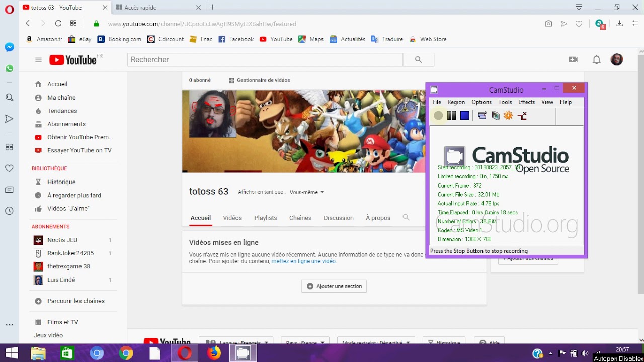This screenshot has width=644, height=362.
Task: Open CamStudio View menu
Action: coord(547,102)
